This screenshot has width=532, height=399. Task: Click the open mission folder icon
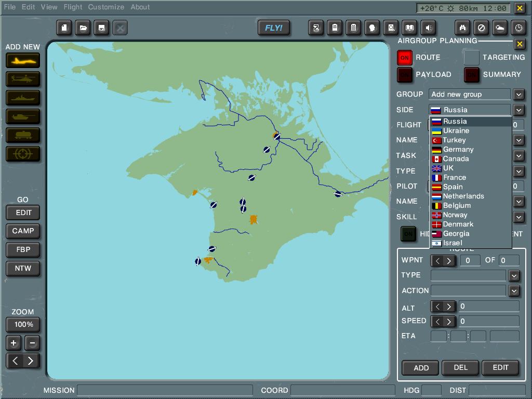click(x=83, y=28)
